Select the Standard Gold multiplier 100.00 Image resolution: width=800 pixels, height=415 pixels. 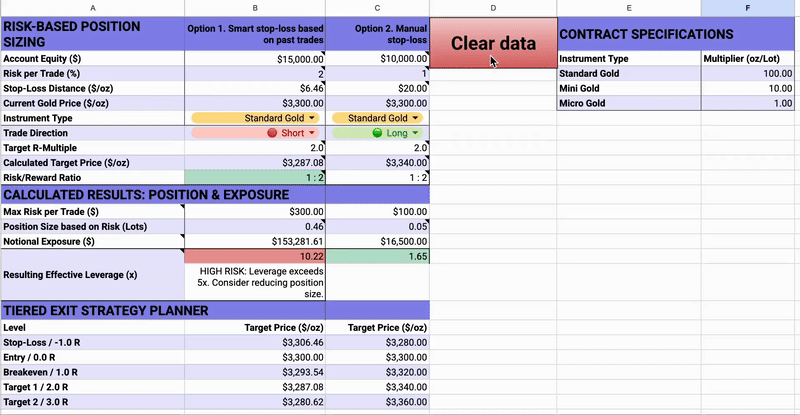pos(747,74)
